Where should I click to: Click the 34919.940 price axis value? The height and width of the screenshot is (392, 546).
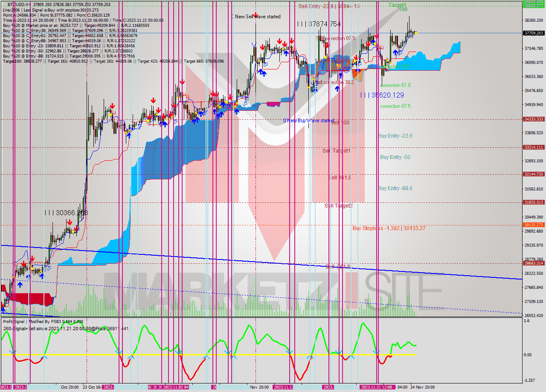coord(534,104)
